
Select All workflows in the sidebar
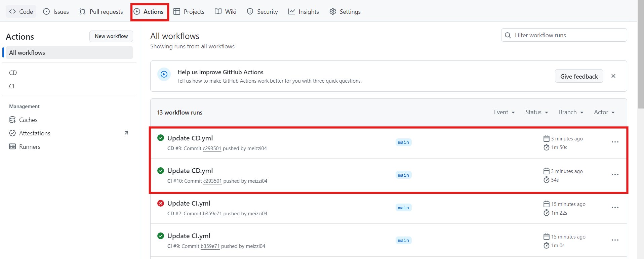(x=69, y=53)
